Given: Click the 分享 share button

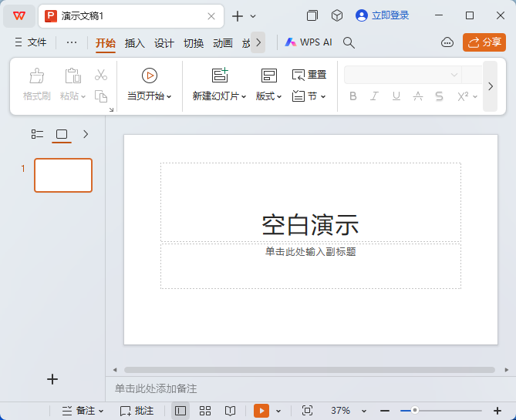Looking at the screenshot, I should [x=484, y=42].
